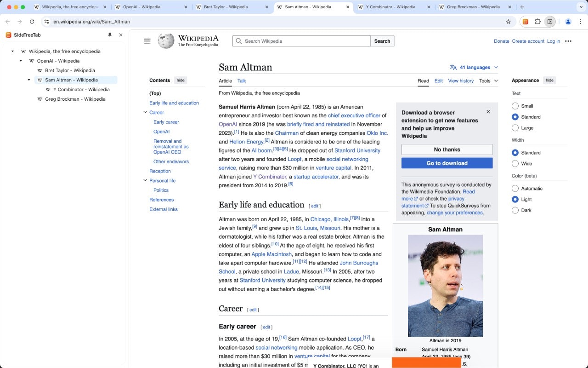Open the View history tab
588x368 pixels.
(x=461, y=81)
